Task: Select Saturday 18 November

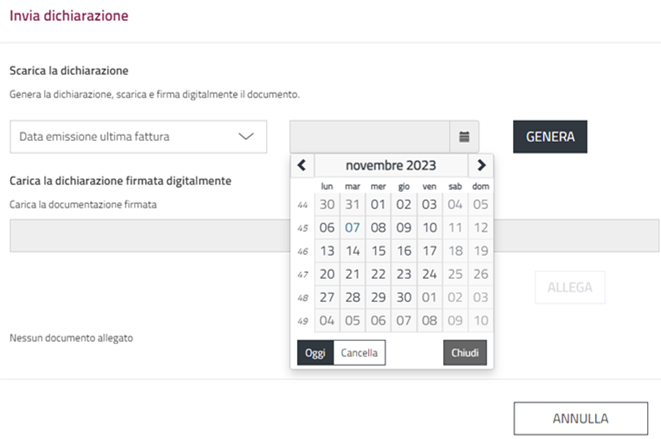Action: (x=455, y=251)
